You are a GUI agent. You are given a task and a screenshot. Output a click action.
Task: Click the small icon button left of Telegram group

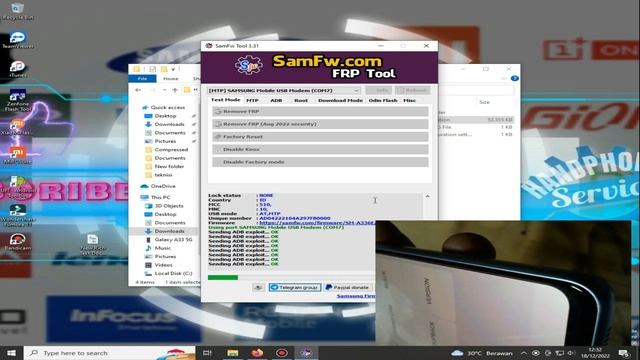pos(258,287)
